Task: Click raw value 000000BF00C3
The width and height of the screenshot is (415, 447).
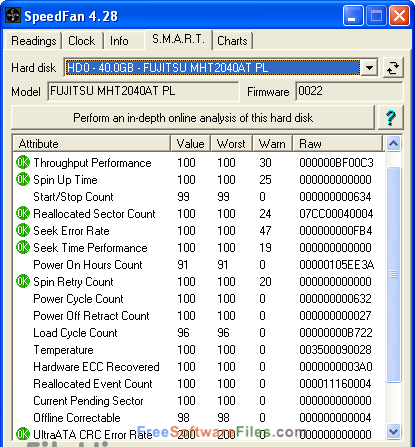Action: pos(336,162)
